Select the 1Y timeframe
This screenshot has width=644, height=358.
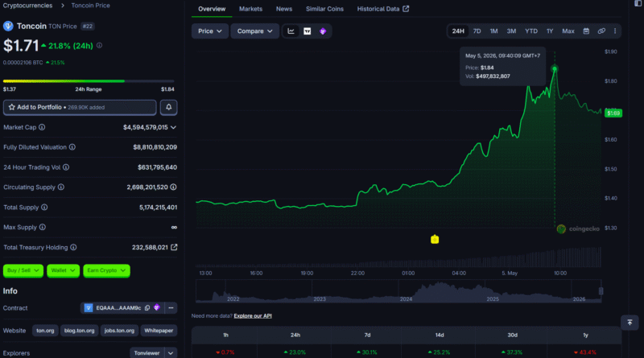550,31
